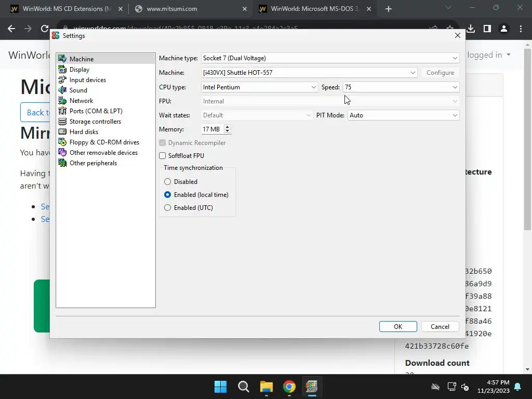
Task: Click Cancel in Settings dialog
Action: tap(440, 326)
